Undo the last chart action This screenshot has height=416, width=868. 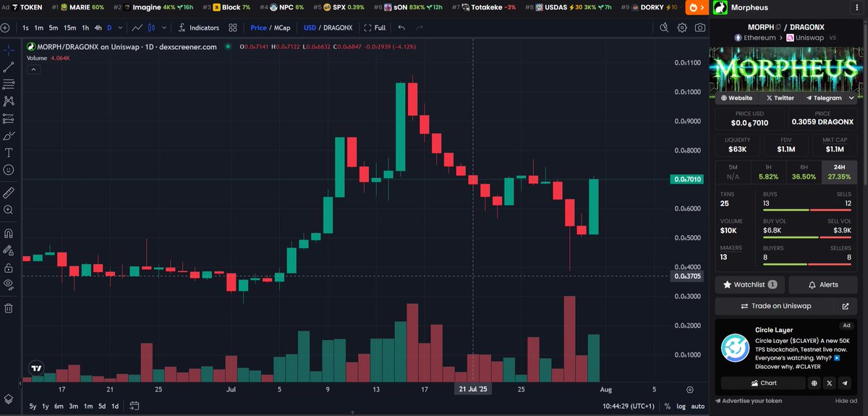(401, 27)
